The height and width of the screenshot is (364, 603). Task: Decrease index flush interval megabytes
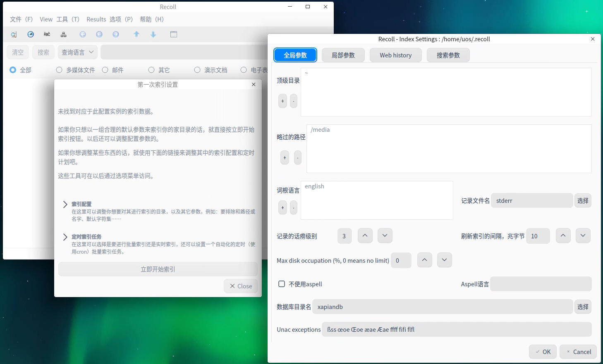pyautogui.click(x=583, y=236)
